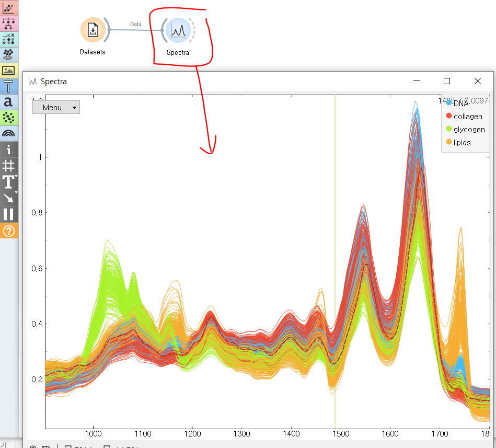Open the Text Mining 'a' category
The height and width of the screenshot is (448, 496).
pyautogui.click(x=8, y=102)
